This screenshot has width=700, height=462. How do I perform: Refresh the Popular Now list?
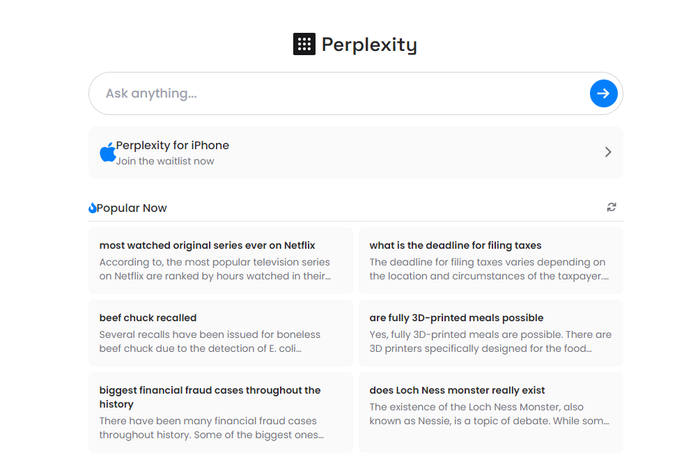click(x=611, y=208)
